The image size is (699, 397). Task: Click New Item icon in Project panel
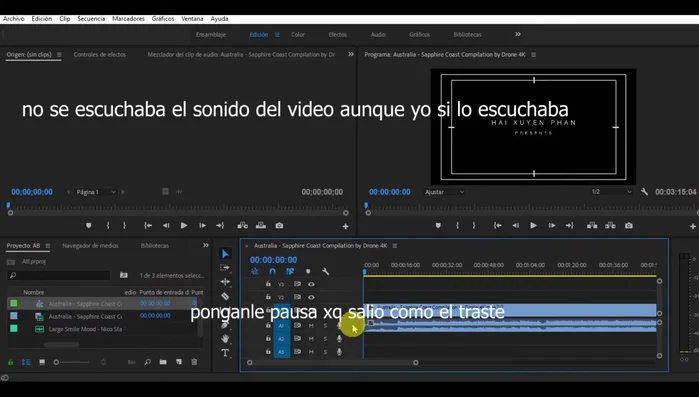(x=179, y=362)
